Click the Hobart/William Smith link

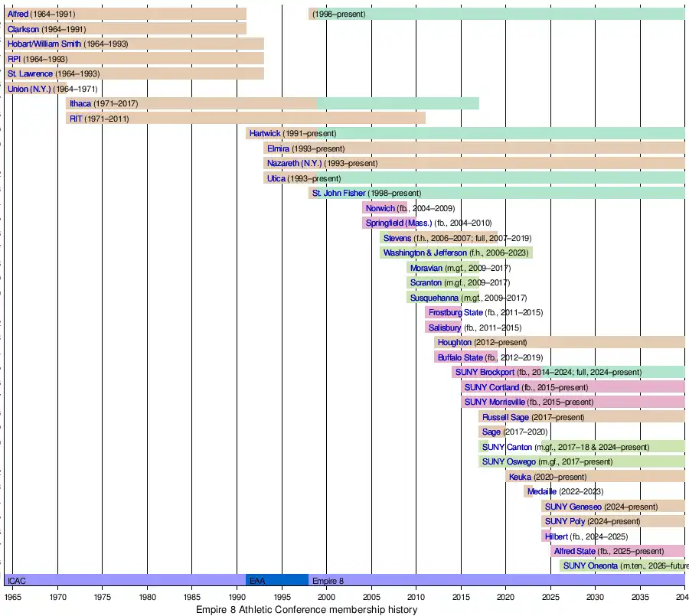[44, 44]
